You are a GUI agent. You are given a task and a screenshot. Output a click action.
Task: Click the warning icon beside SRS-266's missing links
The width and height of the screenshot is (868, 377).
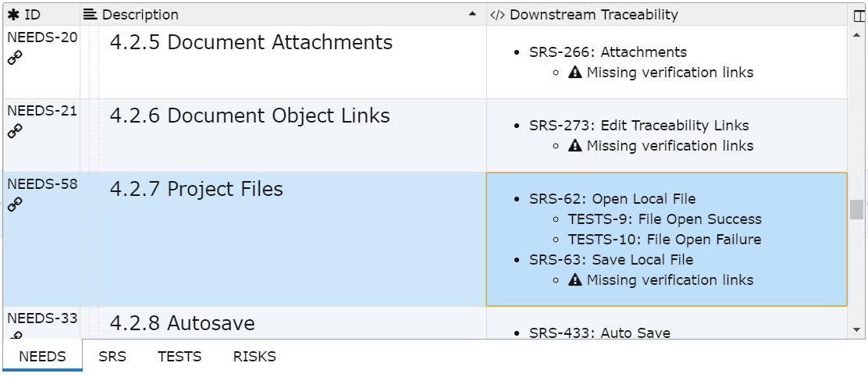coord(575,73)
